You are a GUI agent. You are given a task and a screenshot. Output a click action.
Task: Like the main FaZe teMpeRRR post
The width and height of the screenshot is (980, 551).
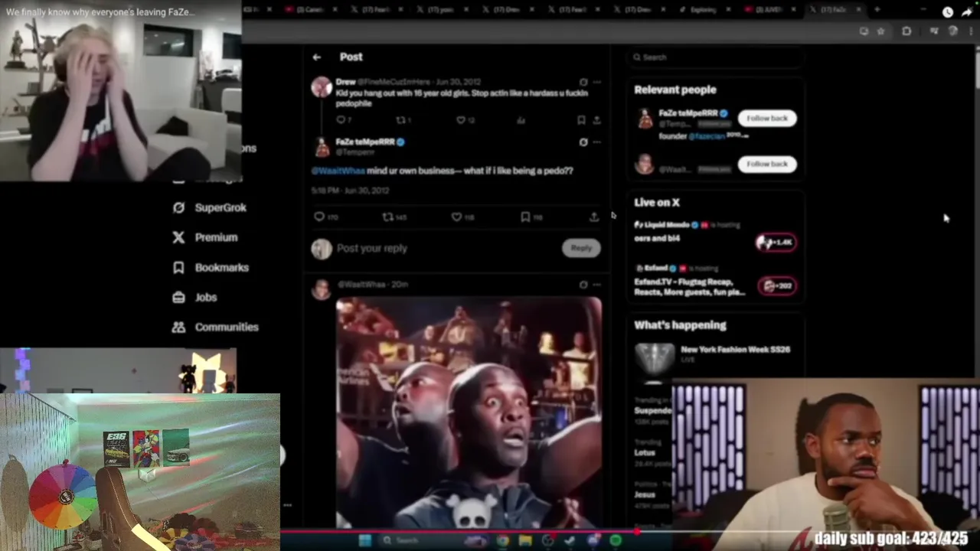456,217
